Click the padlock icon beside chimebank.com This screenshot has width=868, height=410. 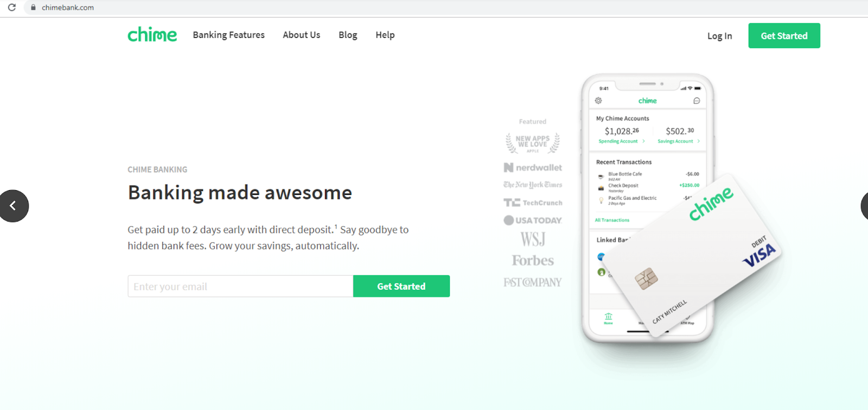pos(33,8)
